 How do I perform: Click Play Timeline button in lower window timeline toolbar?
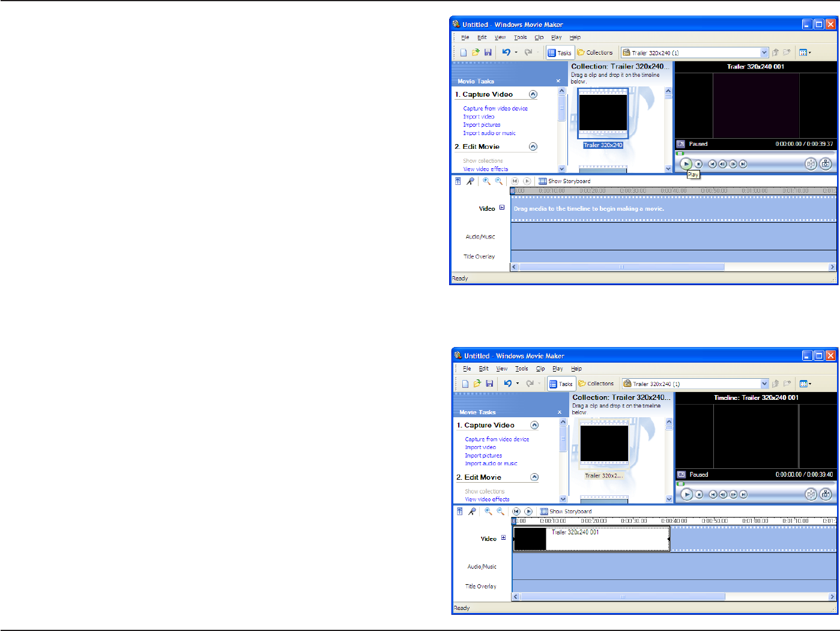pyautogui.click(x=528, y=512)
